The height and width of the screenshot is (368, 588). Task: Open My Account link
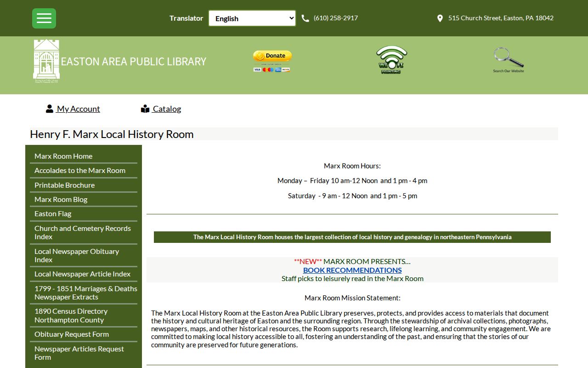coord(78,109)
